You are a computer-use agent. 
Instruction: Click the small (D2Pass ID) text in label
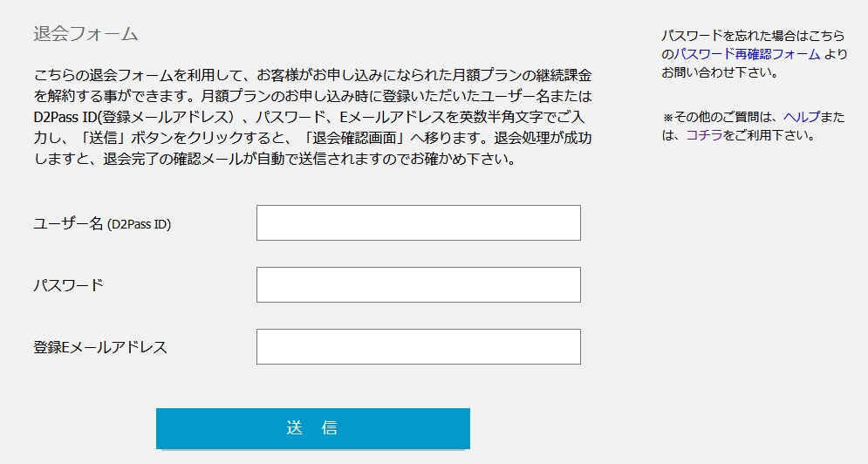pos(139,225)
